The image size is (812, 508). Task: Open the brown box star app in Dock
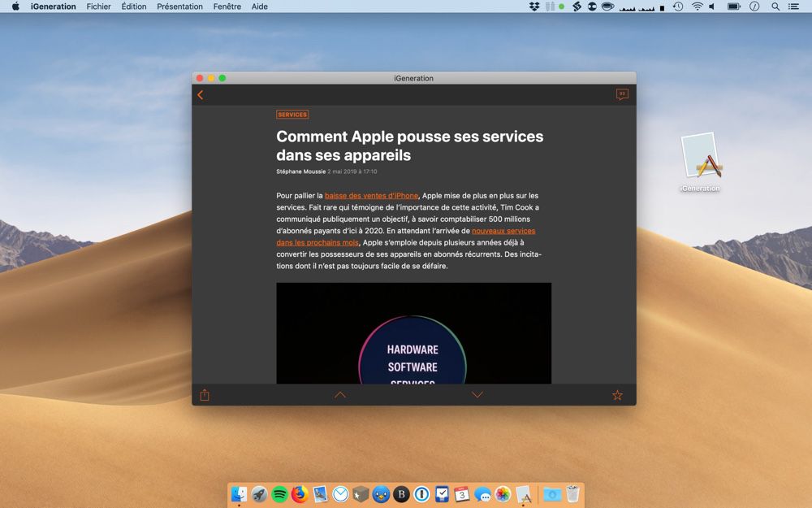[361, 494]
